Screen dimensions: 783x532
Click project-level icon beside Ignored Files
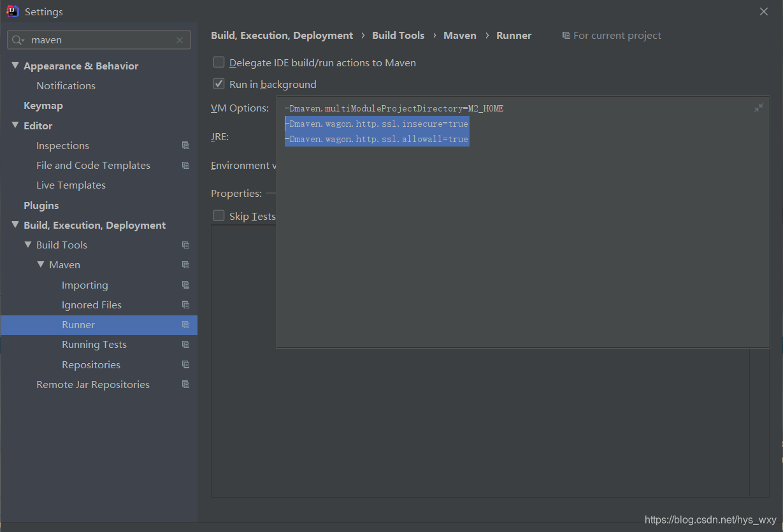point(185,305)
